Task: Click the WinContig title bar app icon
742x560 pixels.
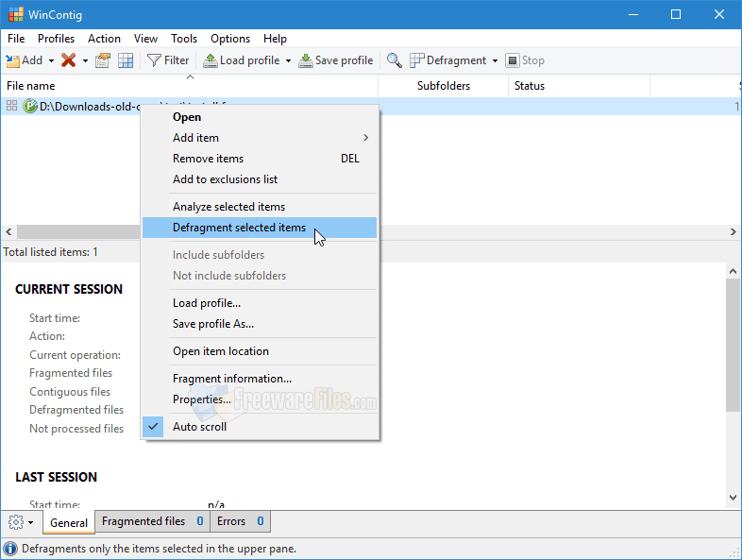Action: [x=16, y=14]
